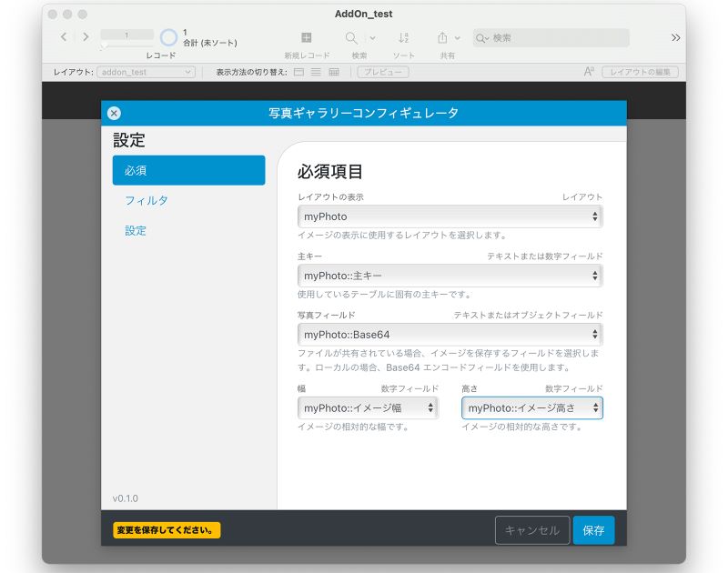Click the 共有 share icon
The width and height of the screenshot is (728, 573).
(442, 37)
